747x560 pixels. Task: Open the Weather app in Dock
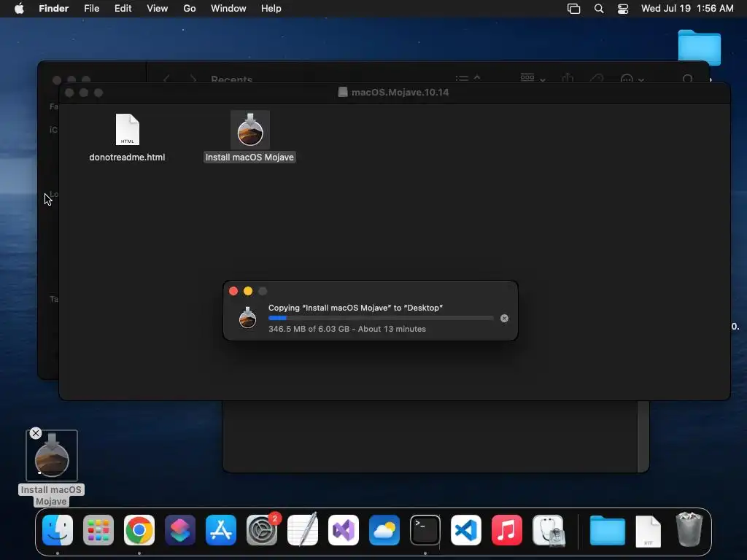(384, 530)
